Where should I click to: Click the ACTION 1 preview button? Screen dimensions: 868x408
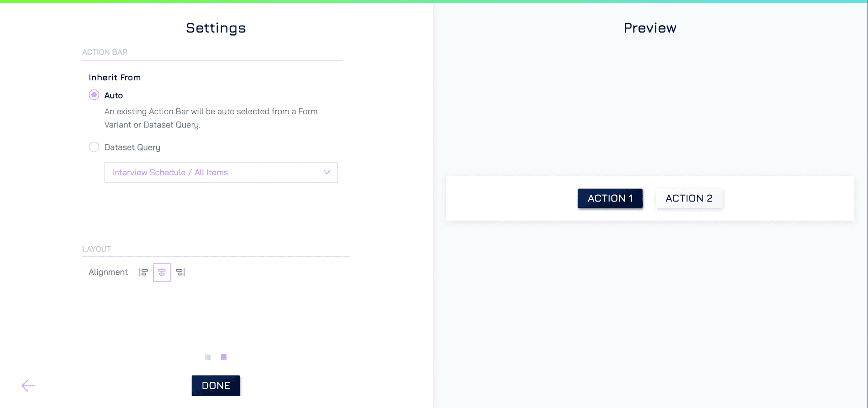coord(610,198)
